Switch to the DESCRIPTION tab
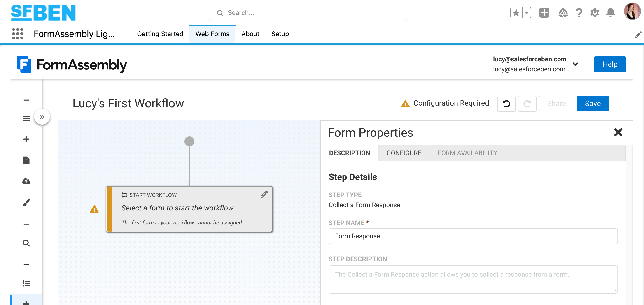Image resolution: width=644 pixels, height=305 pixels. [349, 153]
